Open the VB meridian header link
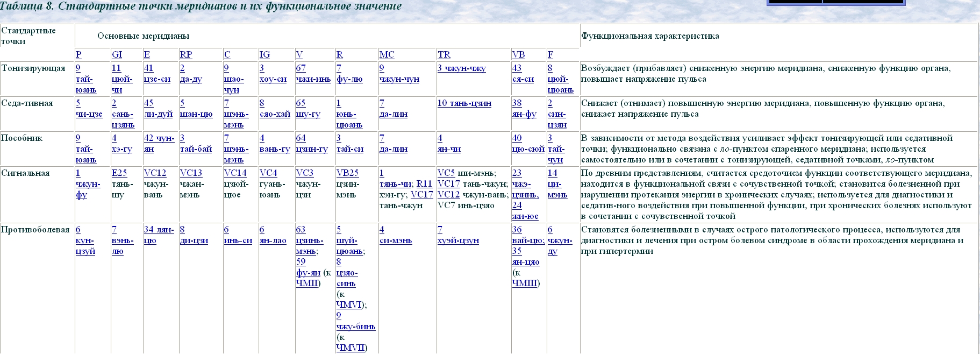 point(518,55)
